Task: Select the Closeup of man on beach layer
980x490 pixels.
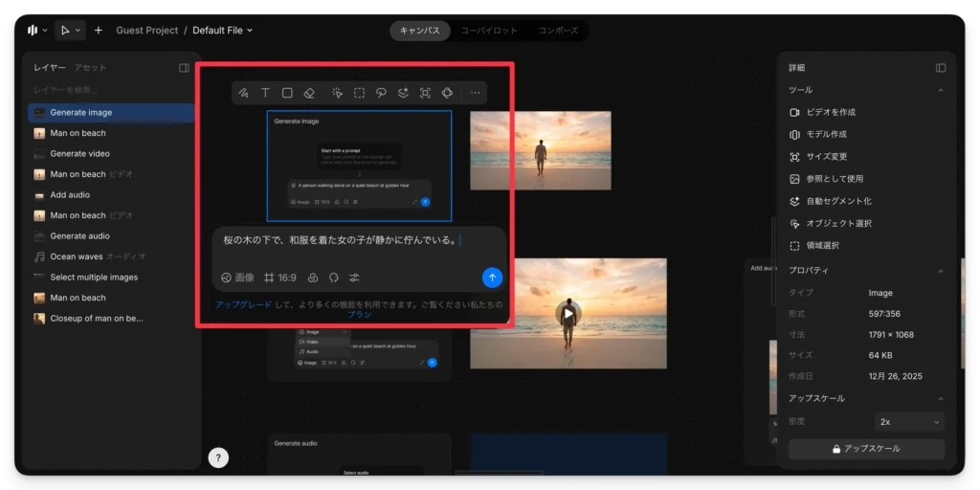Action: 111,318
